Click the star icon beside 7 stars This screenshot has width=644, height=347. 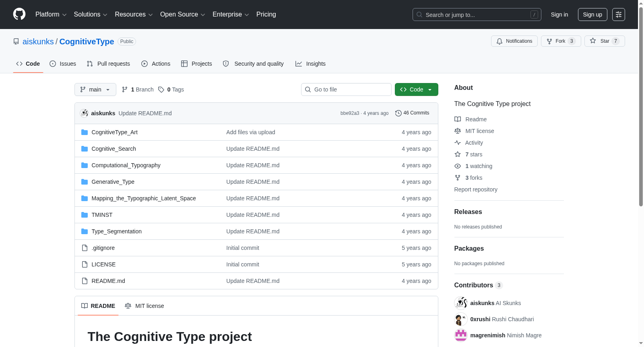[x=458, y=154]
